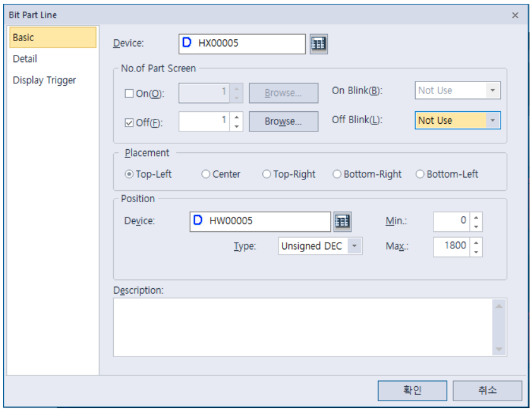Expand the Off Blink dropdown
532x412 pixels.
tap(492, 121)
